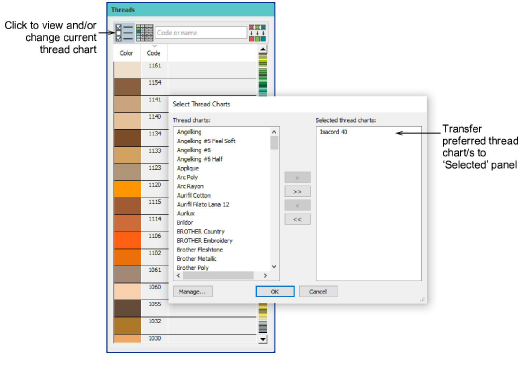
Task: Click the single right arrow transfer button
Action: click(297, 177)
